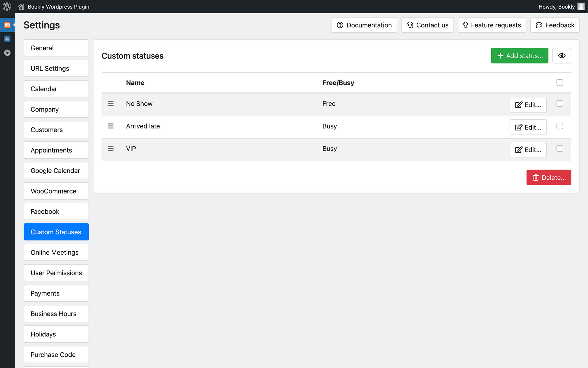588x368 pixels.
Task: Click the cloud icon in admin sidebar
Action: click(7, 39)
